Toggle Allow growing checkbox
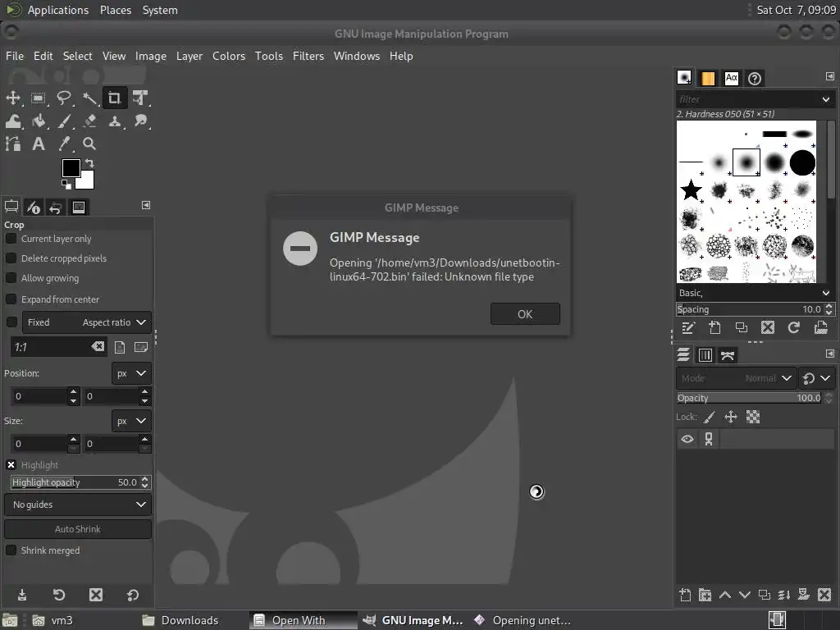Viewport: 840px width, 630px height. point(11,278)
